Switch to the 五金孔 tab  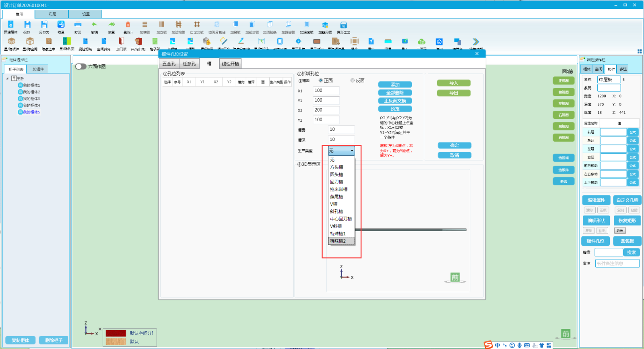tap(169, 64)
